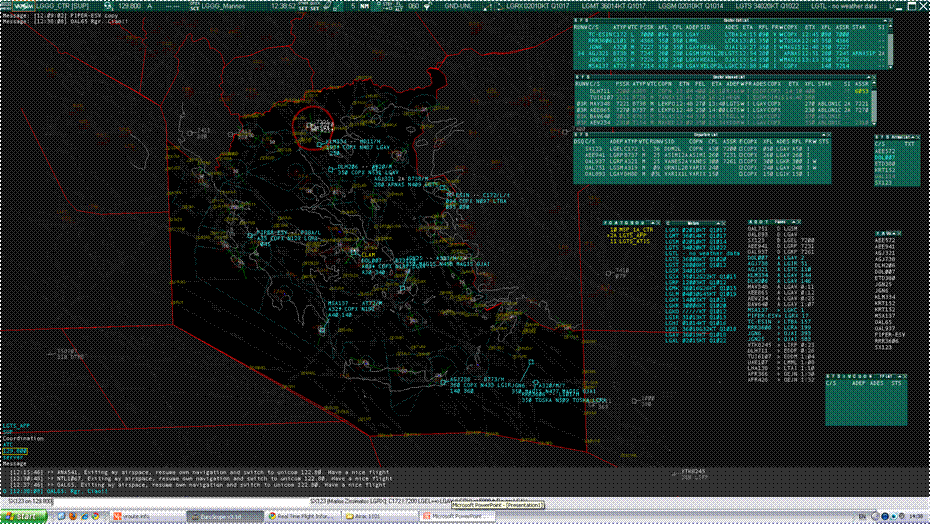Open the sector file icon before LGGG_Mannos
Screen dimensions: 930x524
(x=194, y=6)
